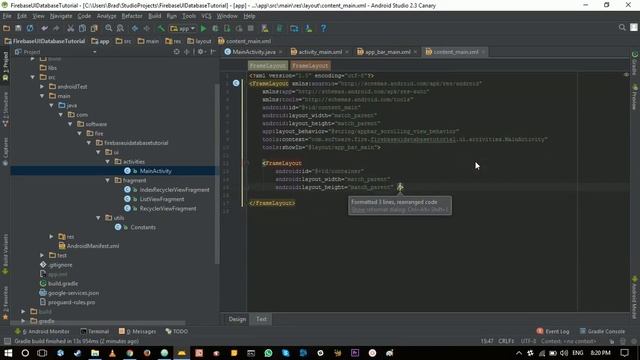Switch to the activity_main.xml tab
Viewport: 640px width, 360px height.
(320, 52)
